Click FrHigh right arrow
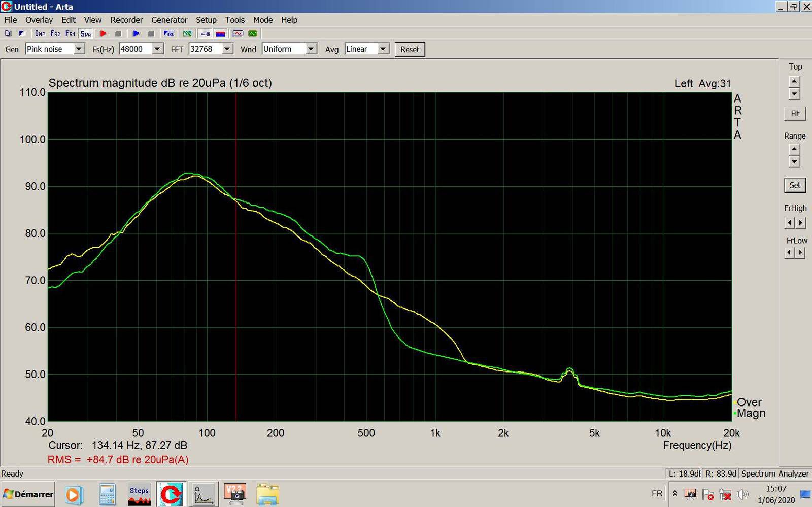 [x=800, y=223]
